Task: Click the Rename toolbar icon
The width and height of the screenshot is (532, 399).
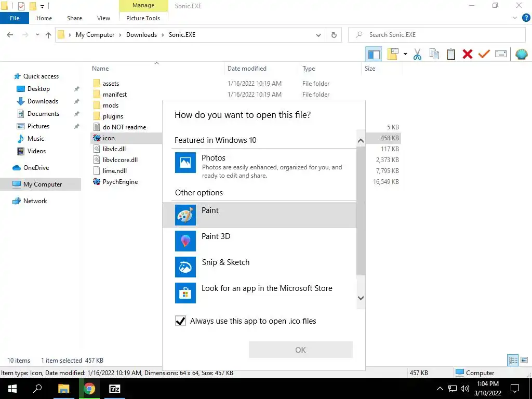Action: click(501, 54)
